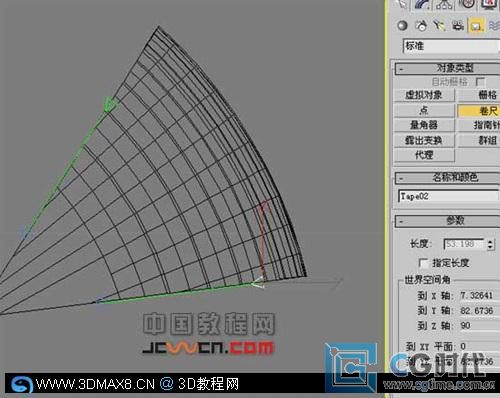The height and width of the screenshot is (398, 500).
Task: Click the 虚拟对象 button
Action: [x=424, y=95]
